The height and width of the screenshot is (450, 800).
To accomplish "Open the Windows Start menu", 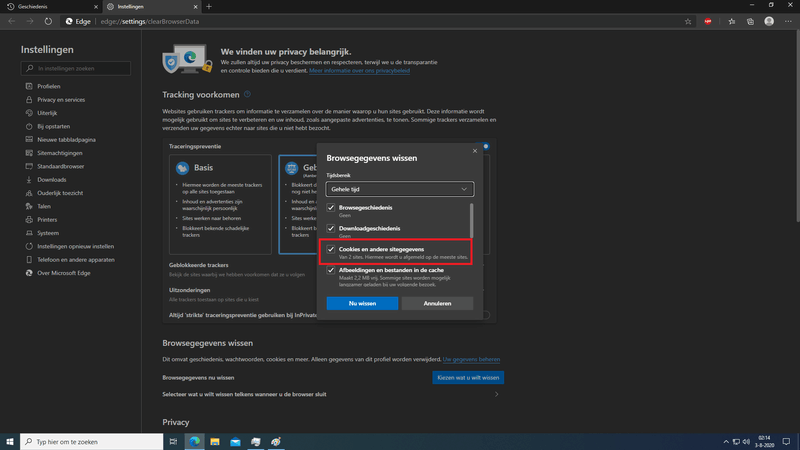I will (10, 442).
